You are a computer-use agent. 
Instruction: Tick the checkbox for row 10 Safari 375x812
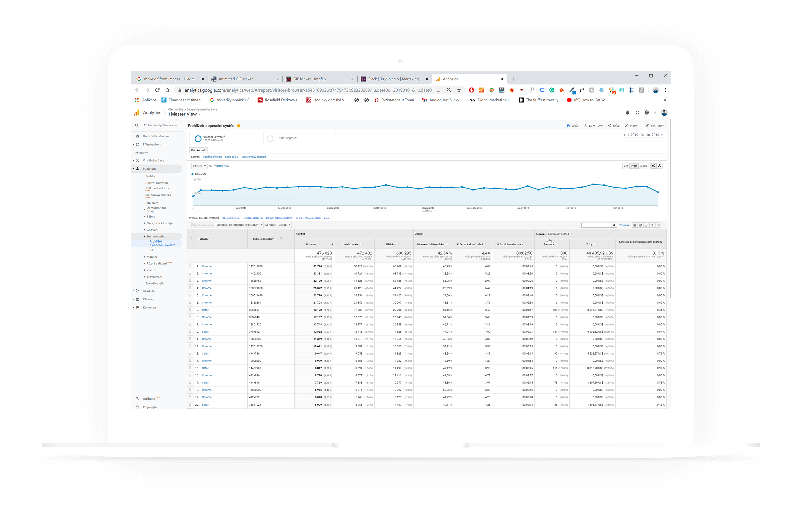190,332
